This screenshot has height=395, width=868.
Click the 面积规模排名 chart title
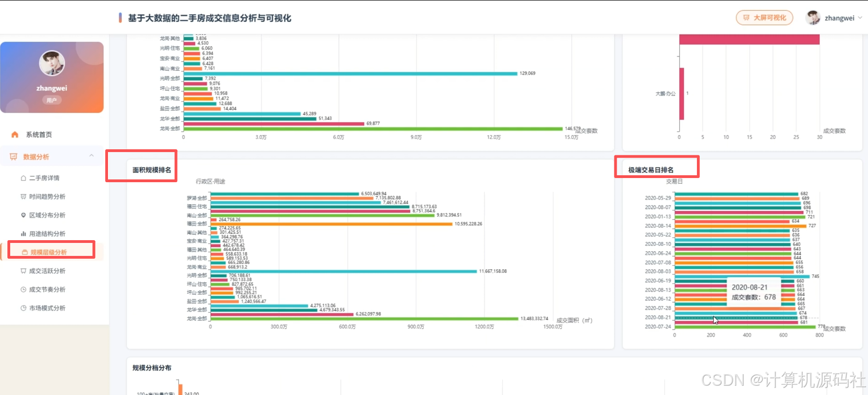[152, 170]
